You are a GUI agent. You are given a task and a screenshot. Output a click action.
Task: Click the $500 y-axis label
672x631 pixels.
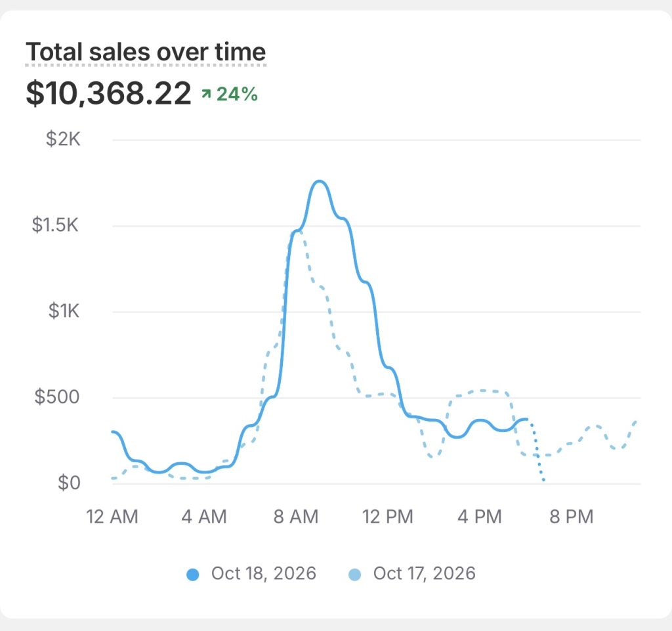(57, 397)
